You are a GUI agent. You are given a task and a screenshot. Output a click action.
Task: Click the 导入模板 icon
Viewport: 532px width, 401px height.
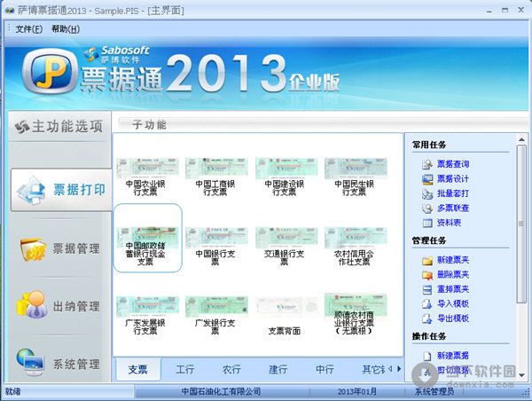tap(427, 304)
